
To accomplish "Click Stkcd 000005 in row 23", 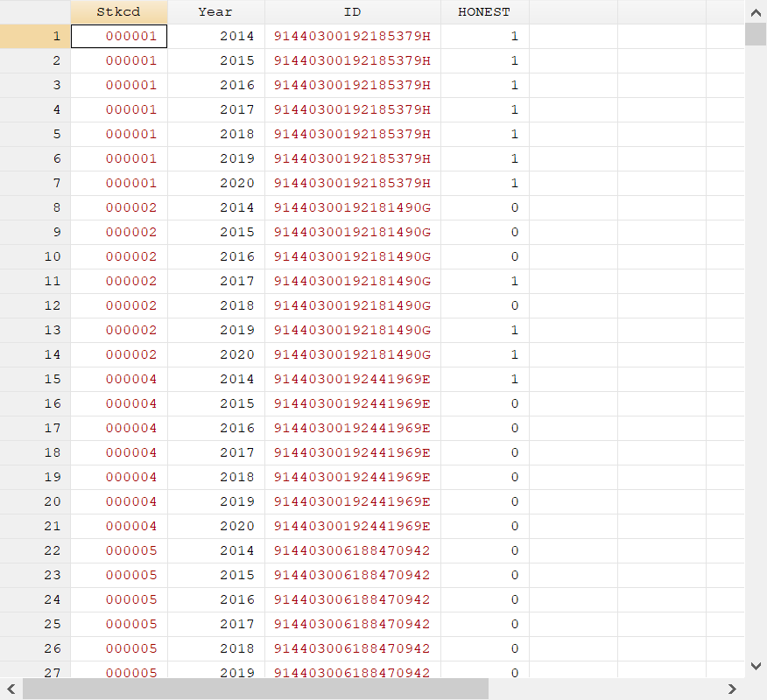I will pyautogui.click(x=119, y=576).
